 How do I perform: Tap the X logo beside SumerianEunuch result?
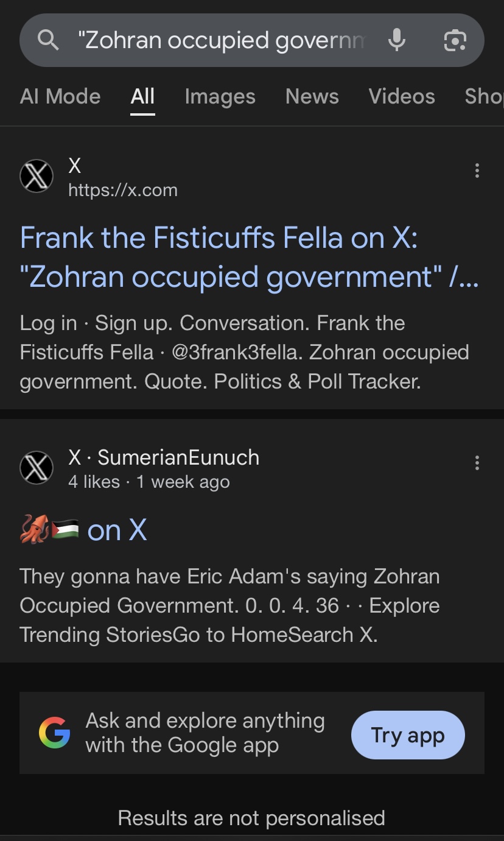(37, 468)
